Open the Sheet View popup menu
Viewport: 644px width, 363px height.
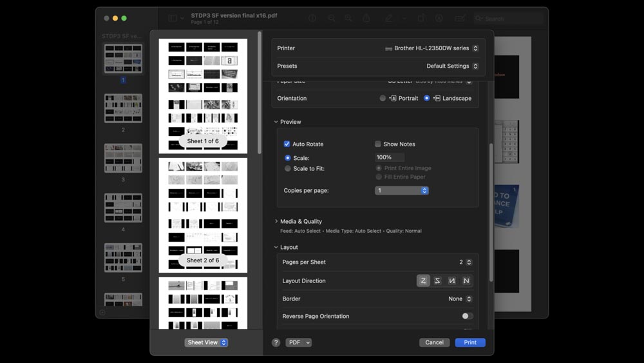tap(206, 342)
